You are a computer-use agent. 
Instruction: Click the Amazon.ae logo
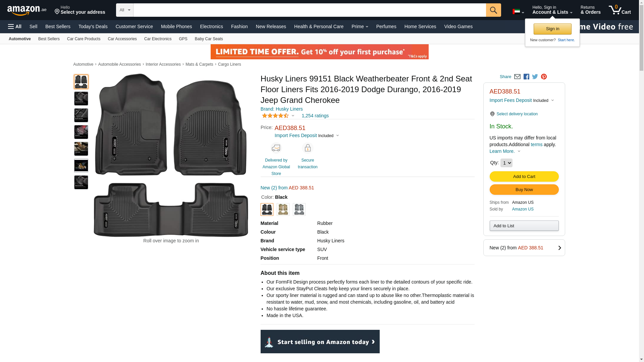point(27,10)
